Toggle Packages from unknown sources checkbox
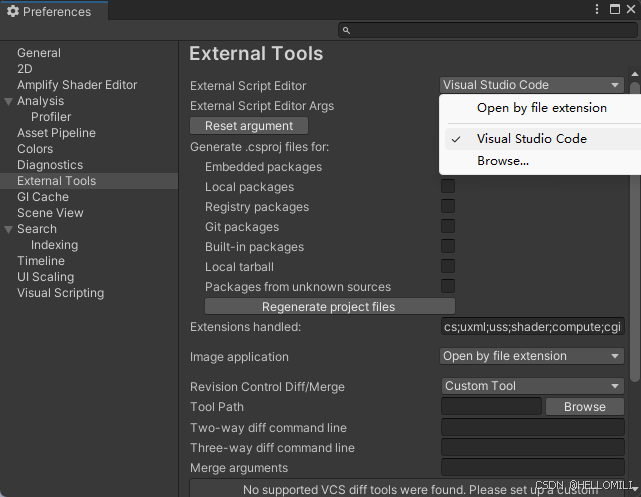This screenshot has width=641, height=497. [448, 287]
